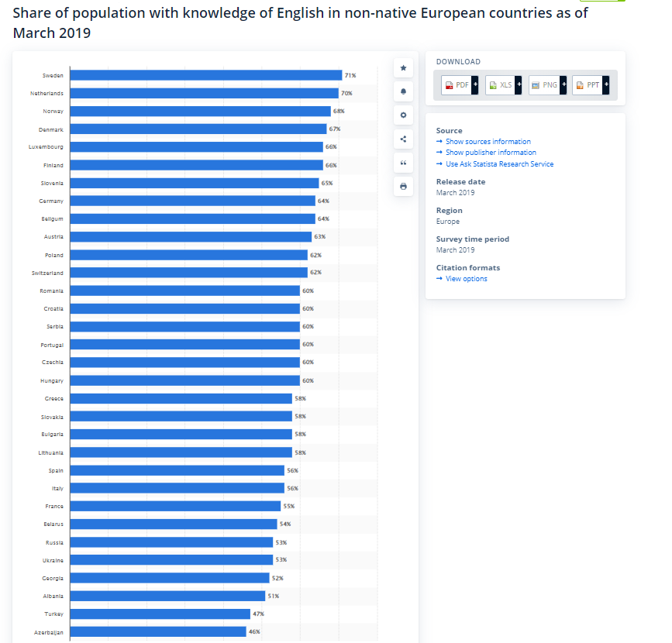Viewport: 672px width, 643px height.
Task: Click the share icon
Action: pos(403,139)
